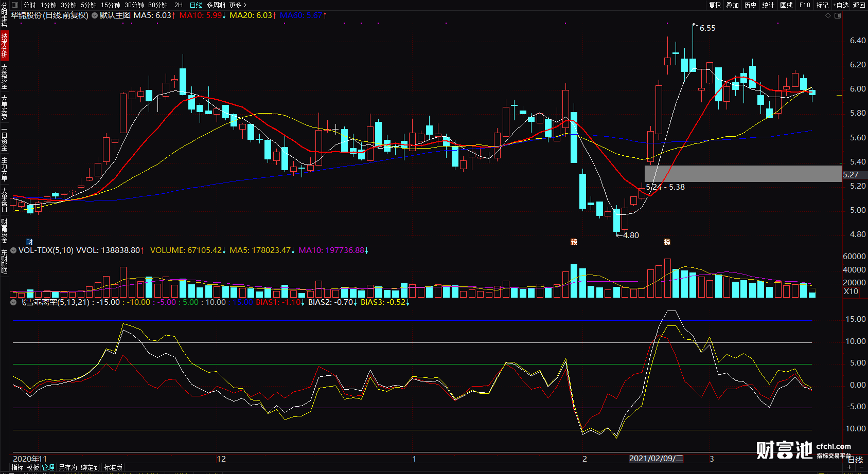
Task: Click the orange 榜 event marker on the chart
Action: 667,242
